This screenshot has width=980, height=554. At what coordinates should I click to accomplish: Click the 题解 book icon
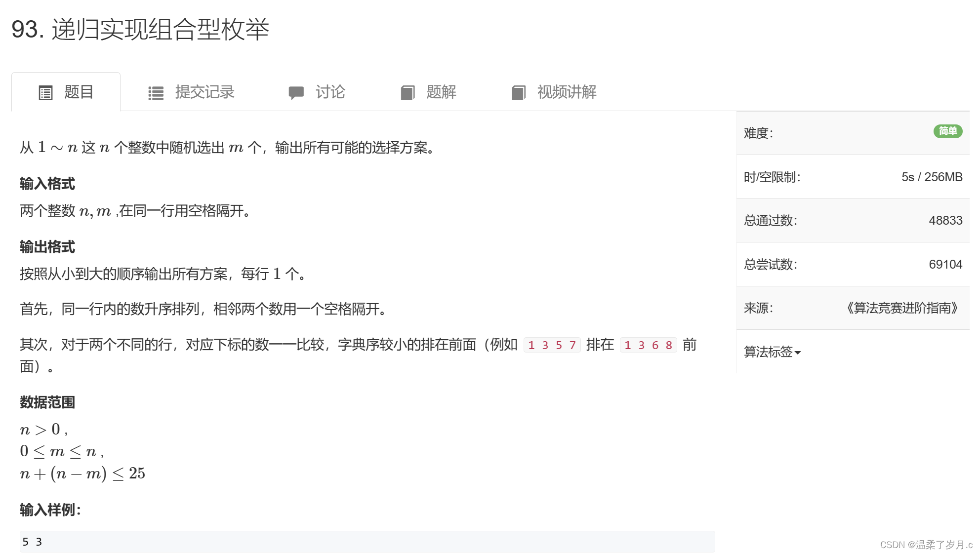408,93
